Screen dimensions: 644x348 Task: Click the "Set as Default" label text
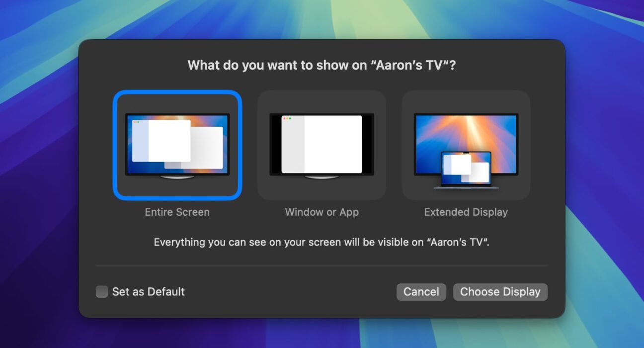pyautogui.click(x=149, y=292)
